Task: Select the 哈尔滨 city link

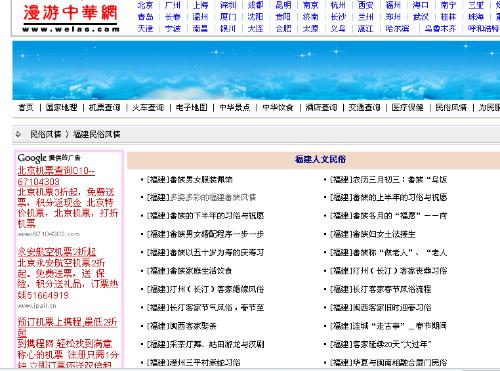Action: [x=397, y=29]
